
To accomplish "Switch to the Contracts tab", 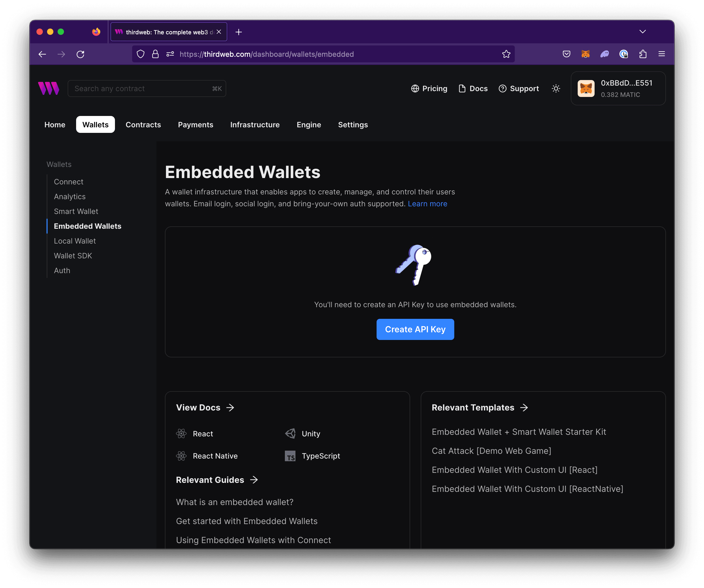I will [x=143, y=125].
